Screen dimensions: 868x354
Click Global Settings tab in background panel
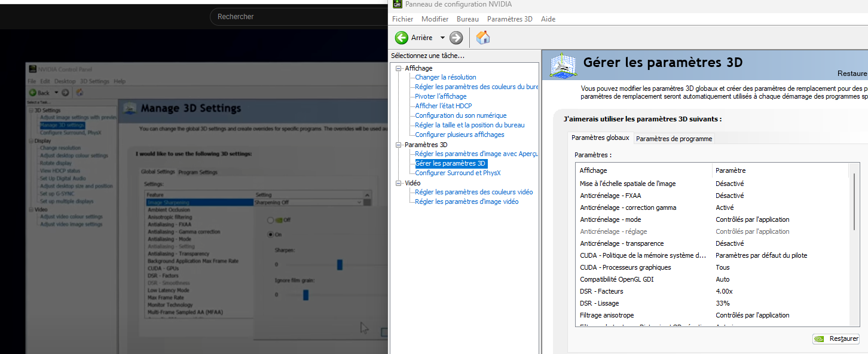158,172
